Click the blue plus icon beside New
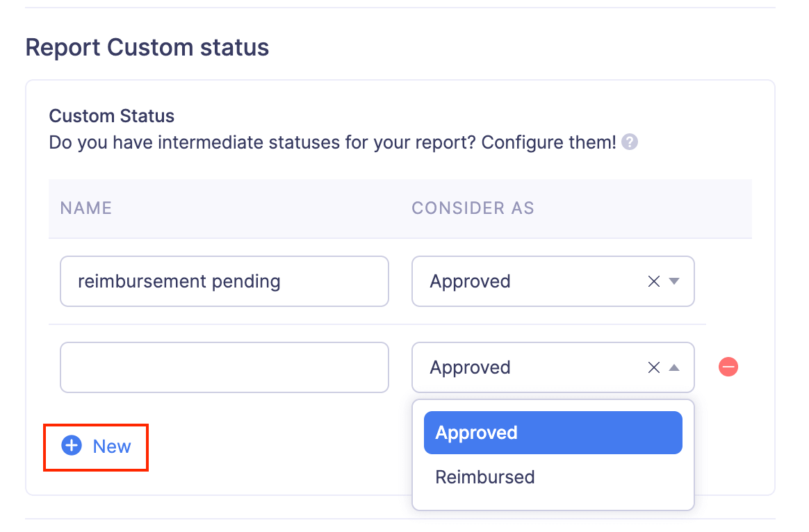The height and width of the screenshot is (532, 809). pos(72,446)
